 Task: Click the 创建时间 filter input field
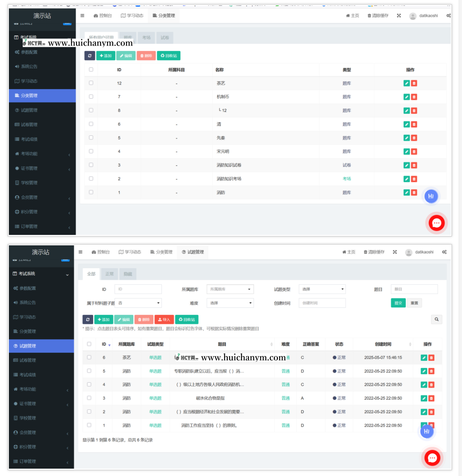pos(322,303)
